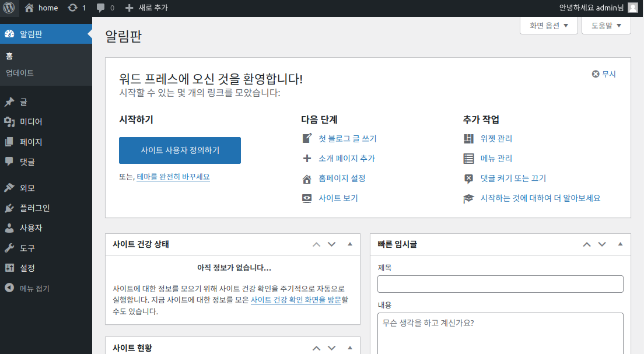Collapse the 사이트 현황 panel
This screenshot has width=644, height=354.
coord(350,348)
